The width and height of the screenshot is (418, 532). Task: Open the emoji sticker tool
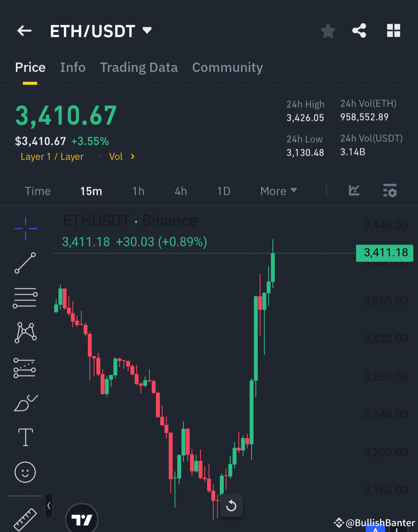[25, 472]
